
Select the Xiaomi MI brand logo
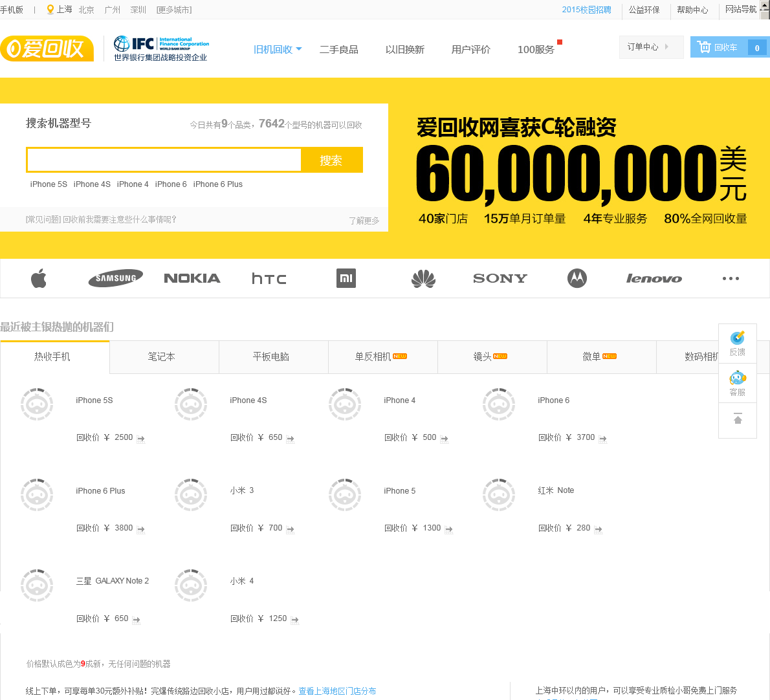346,278
